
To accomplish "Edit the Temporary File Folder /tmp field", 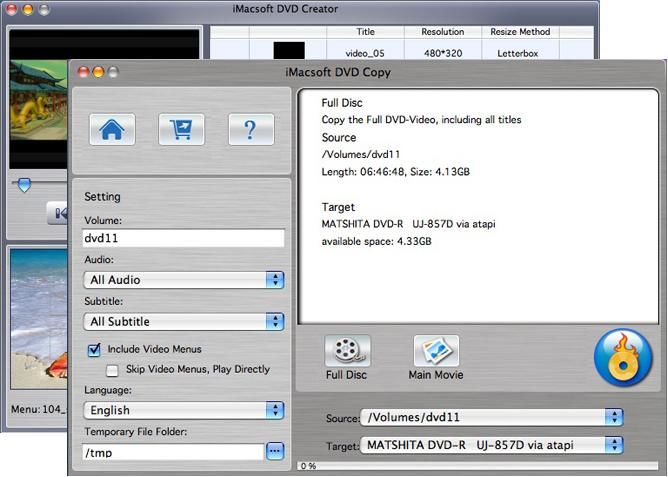I will click(x=173, y=452).
